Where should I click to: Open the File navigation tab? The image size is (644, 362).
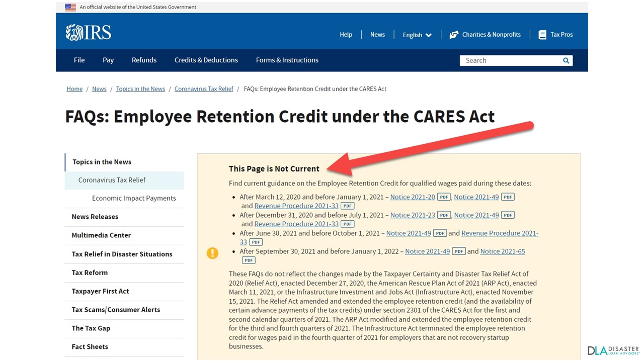coord(79,60)
